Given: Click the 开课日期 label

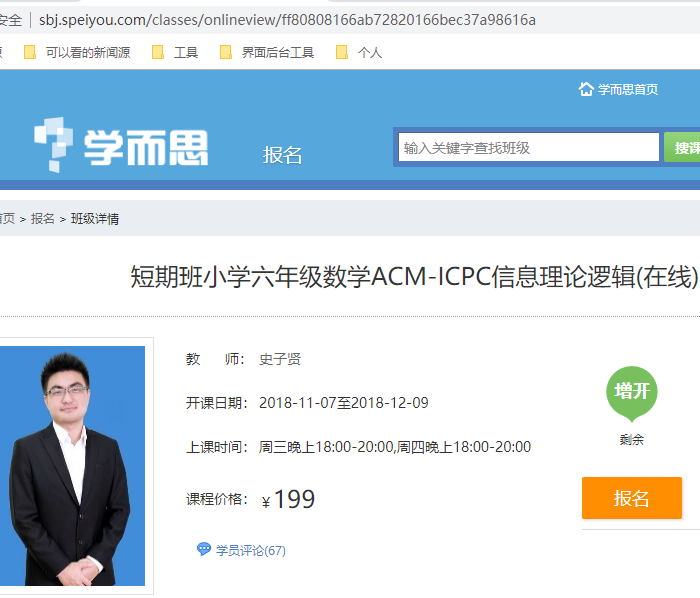Looking at the screenshot, I should point(217,403).
